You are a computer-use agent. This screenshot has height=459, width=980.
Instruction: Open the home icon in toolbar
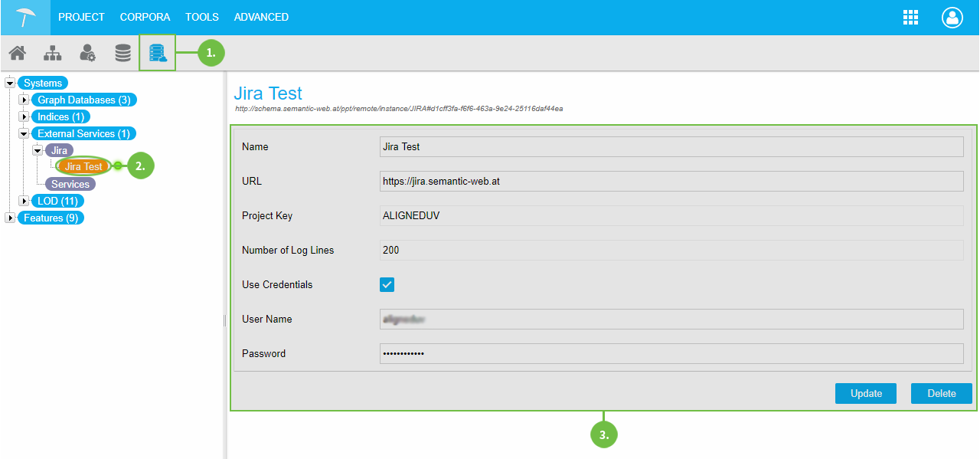click(x=17, y=53)
